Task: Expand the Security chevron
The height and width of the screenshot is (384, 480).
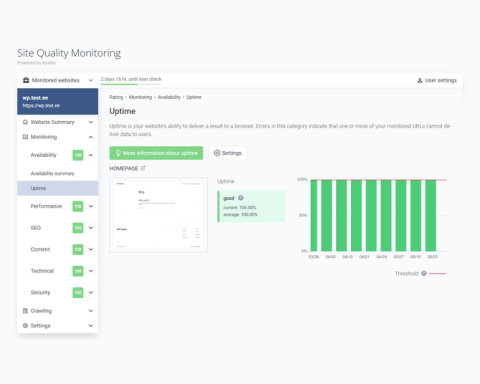Action: coord(91,292)
